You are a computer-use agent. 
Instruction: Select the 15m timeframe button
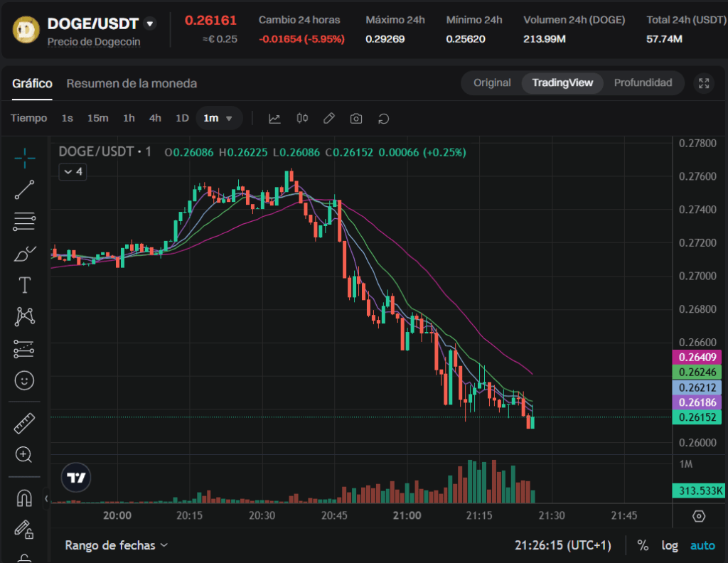pyautogui.click(x=97, y=118)
